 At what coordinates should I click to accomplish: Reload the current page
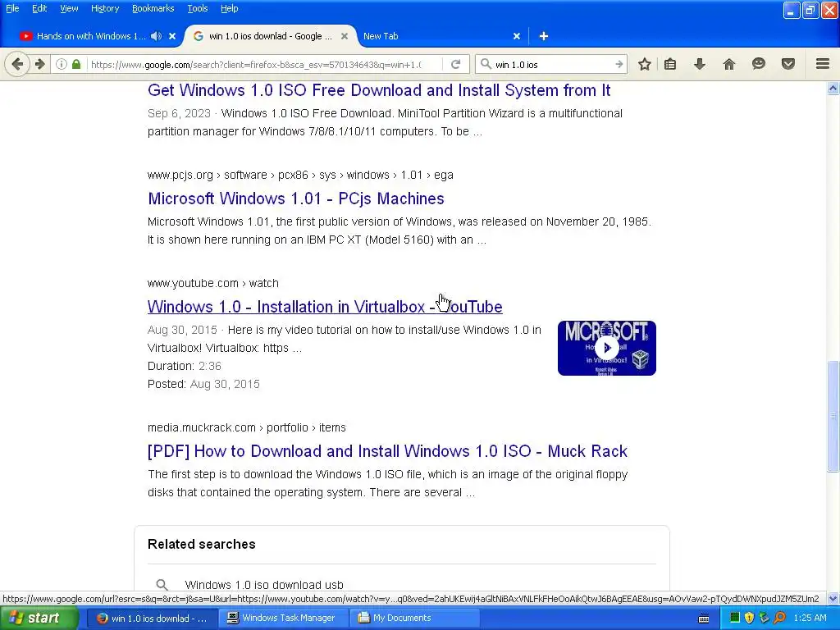point(456,64)
